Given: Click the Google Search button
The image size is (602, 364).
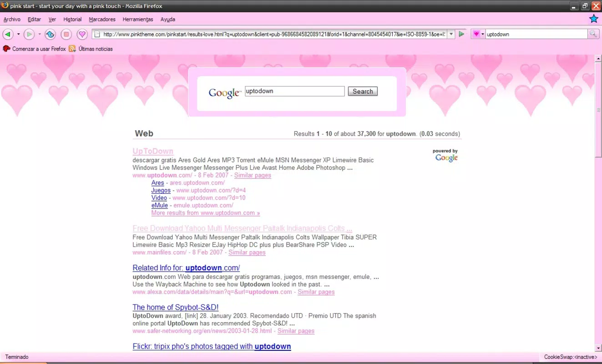Looking at the screenshot, I should coord(363,91).
